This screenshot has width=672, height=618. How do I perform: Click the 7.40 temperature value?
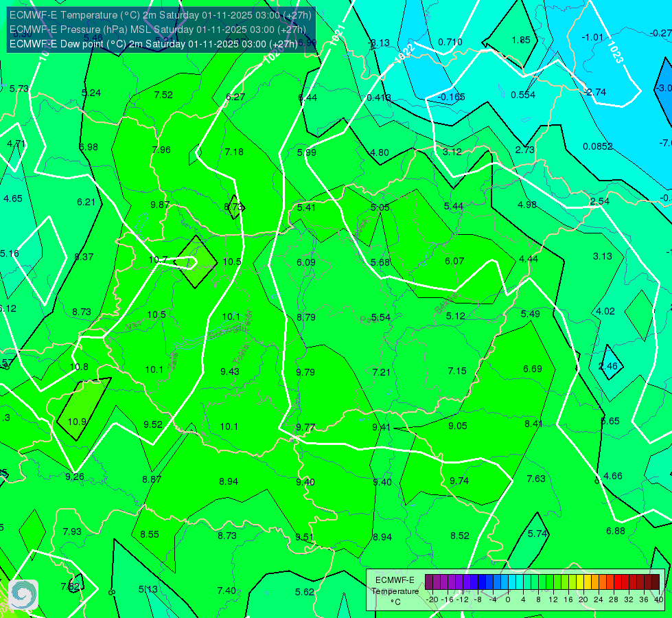tap(227, 591)
